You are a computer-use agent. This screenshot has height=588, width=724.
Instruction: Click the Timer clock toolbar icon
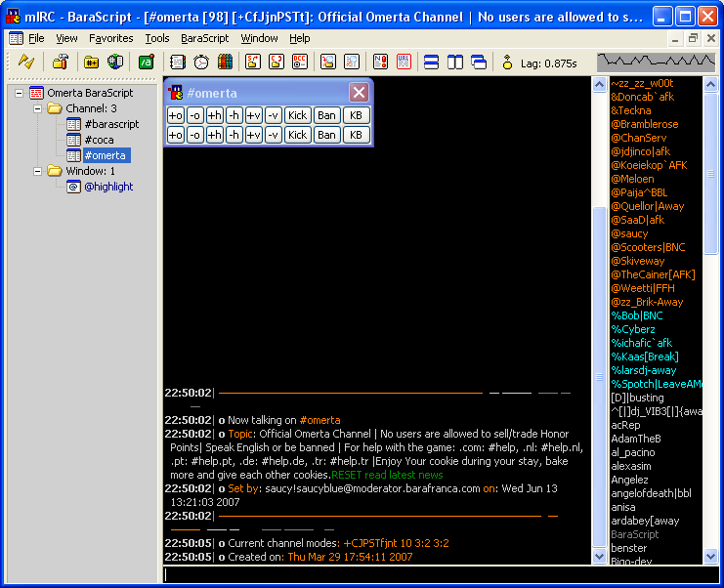point(201,62)
